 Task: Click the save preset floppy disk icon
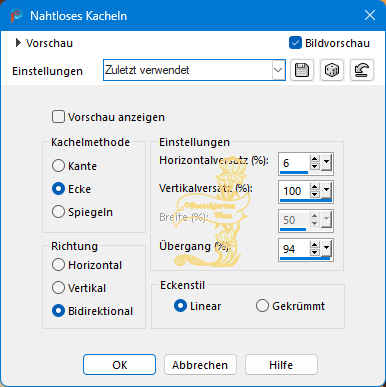point(302,70)
